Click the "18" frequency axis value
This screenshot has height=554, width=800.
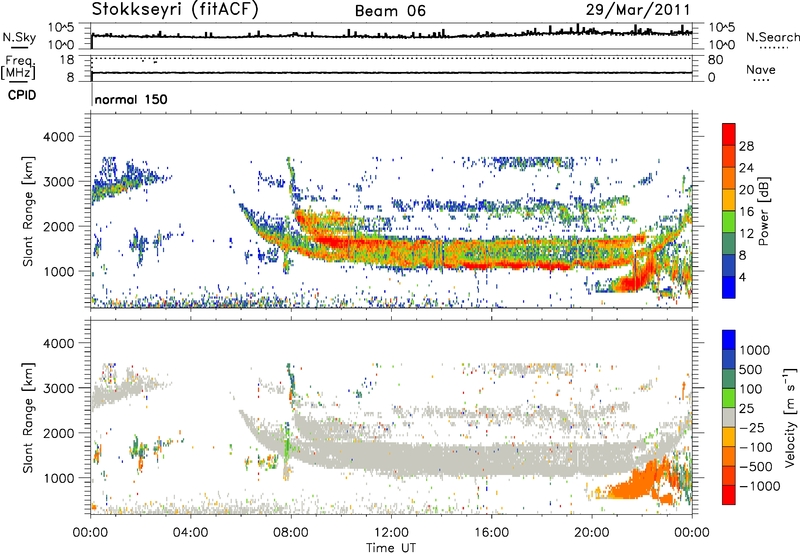(66, 60)
